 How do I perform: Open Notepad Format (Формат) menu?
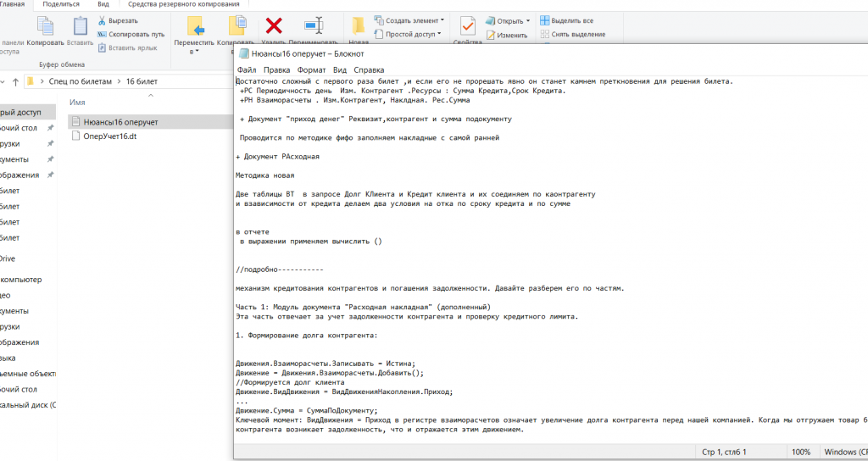(312, 69)
